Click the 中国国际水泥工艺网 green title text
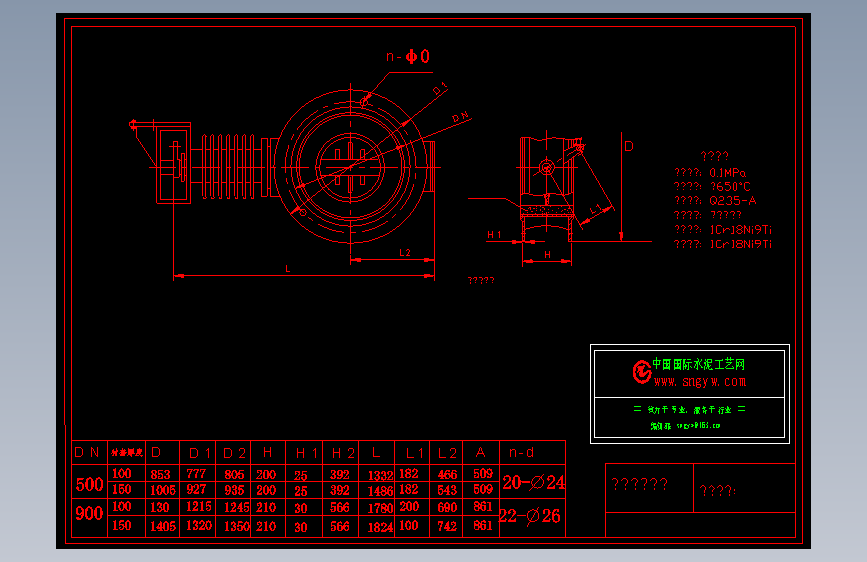This screenshot has height=562, width=867. click(x=698, y=364)
